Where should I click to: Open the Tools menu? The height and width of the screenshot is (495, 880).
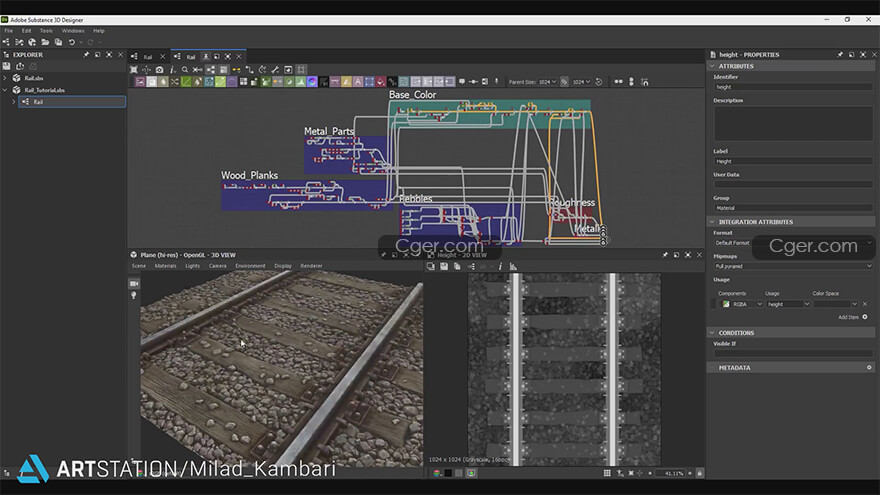[46, 31]
